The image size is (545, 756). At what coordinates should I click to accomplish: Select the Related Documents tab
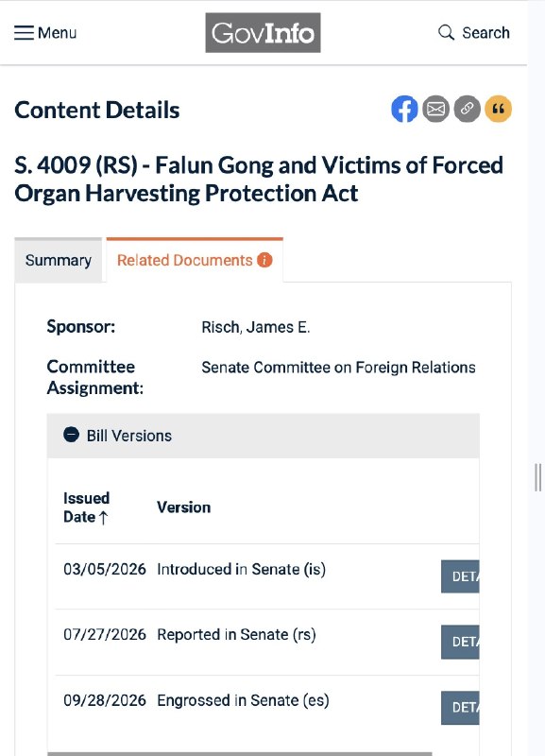[x=195, y=260]
